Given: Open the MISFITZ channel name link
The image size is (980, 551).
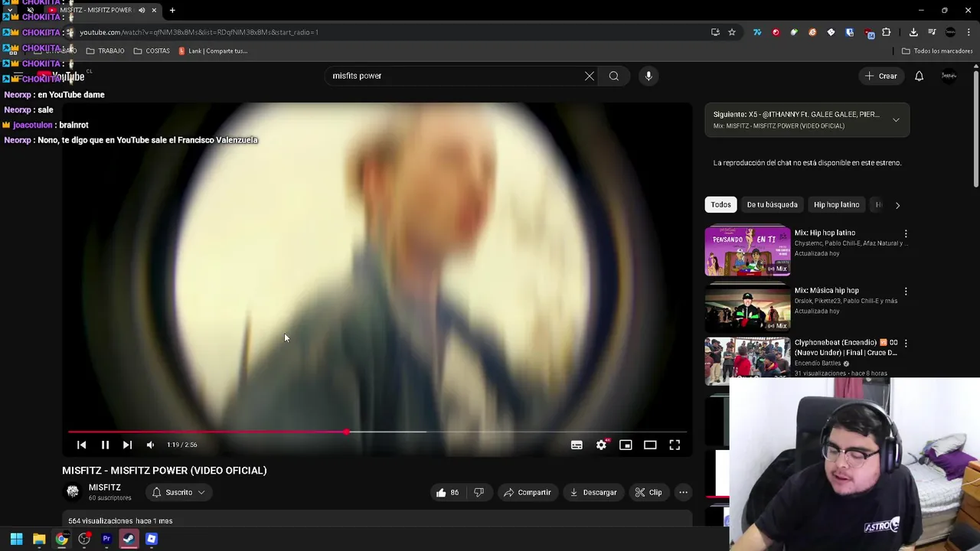Looking at the screenshot, I should point(105,487).
